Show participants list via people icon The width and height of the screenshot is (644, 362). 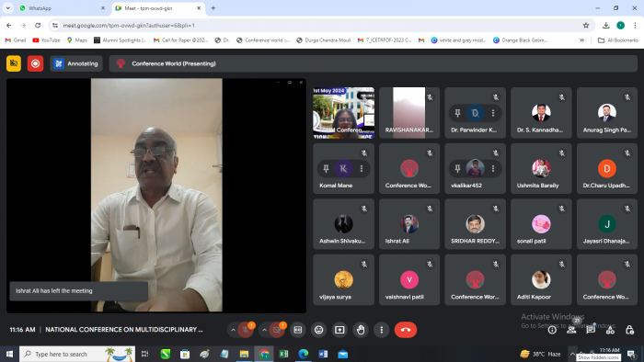[571, 330]
